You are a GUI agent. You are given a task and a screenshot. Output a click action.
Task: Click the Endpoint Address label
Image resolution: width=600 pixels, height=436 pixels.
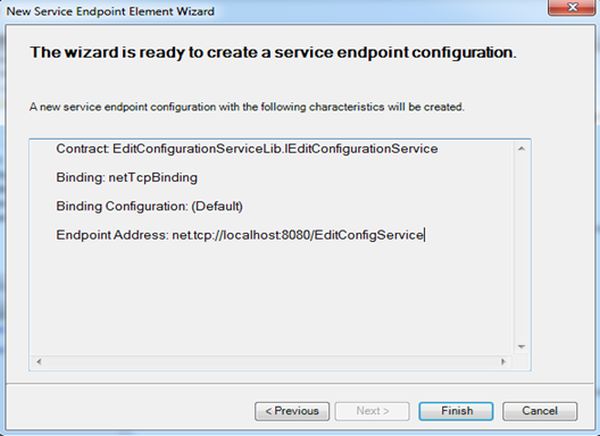point(112,235)
